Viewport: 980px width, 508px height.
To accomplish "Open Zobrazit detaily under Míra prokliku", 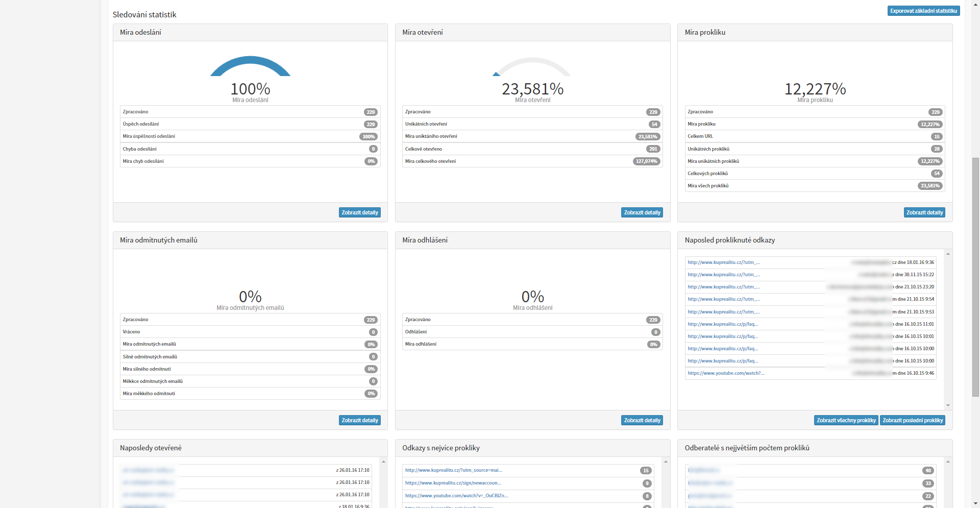I will click(x=924, y=212).
